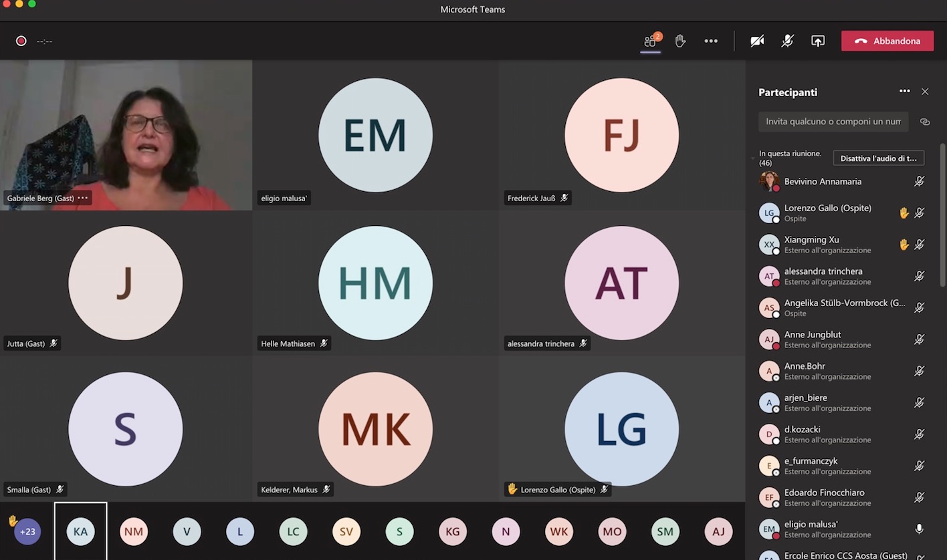The image size is (947, 560).
Task: Copy the meeting join link icon
Action: click(925, 122)
